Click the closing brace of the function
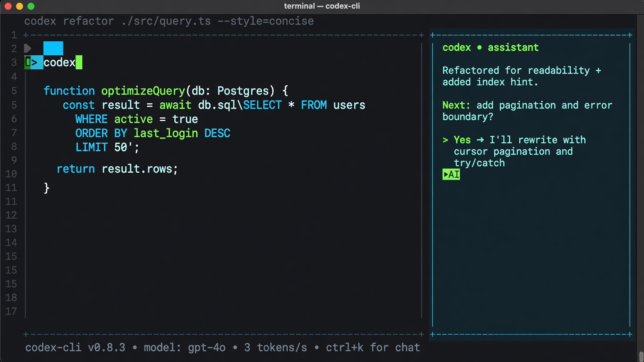 [47, 188]
